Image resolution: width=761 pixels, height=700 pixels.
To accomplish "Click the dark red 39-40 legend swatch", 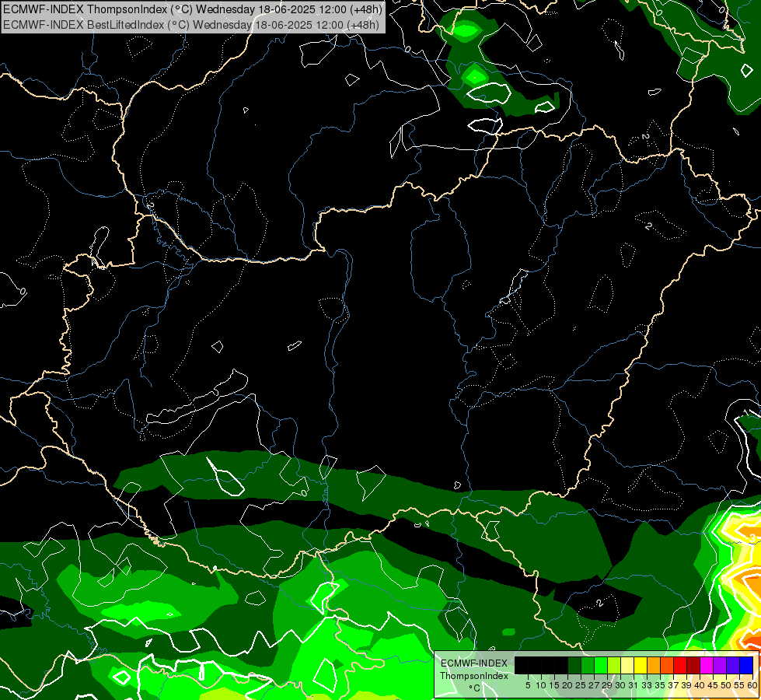I will pos(693,666).
